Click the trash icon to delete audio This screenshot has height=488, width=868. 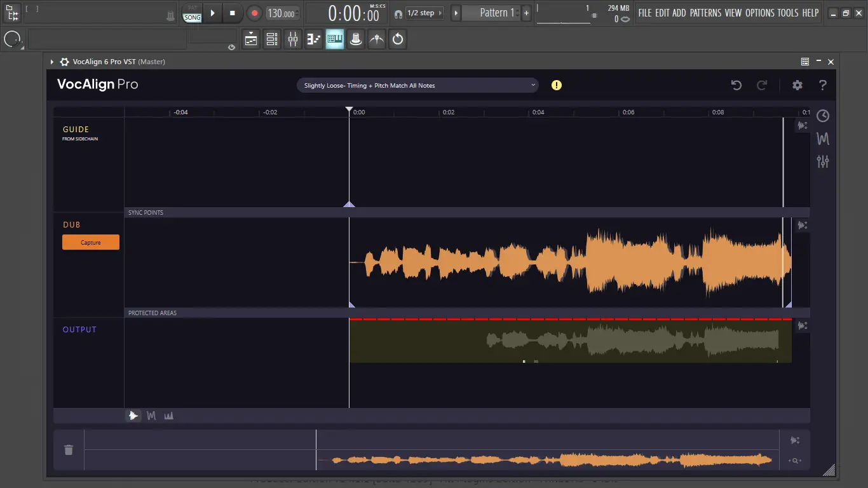[x=69, y=450]
